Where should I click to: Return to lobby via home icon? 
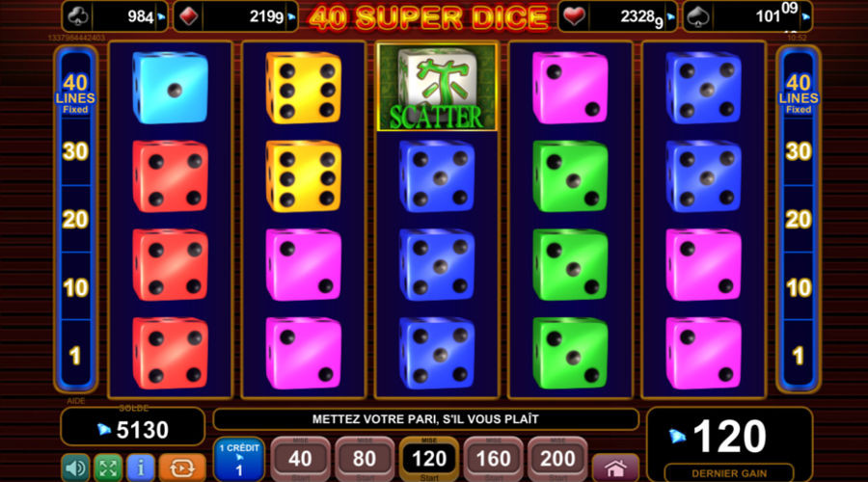(615, 469)
